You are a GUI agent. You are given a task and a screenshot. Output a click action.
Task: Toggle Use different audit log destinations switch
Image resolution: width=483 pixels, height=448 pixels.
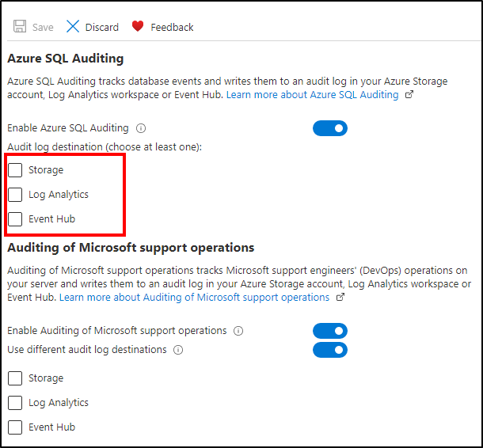329,350
